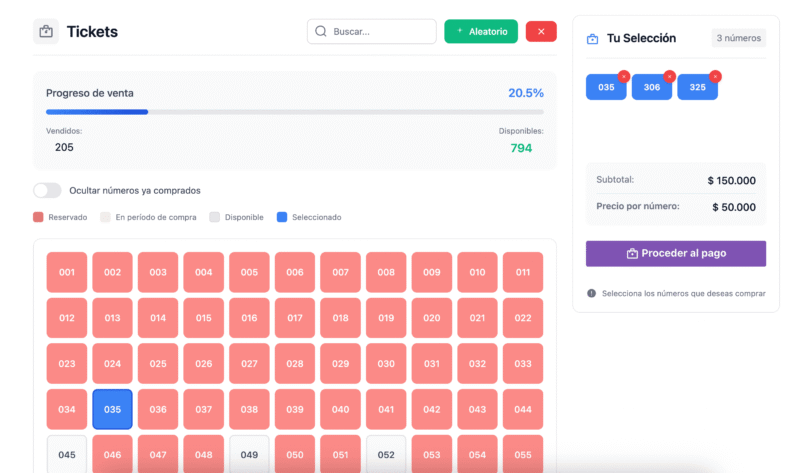Toggle Ocultar números ya comprados switch

coord(47,190)
